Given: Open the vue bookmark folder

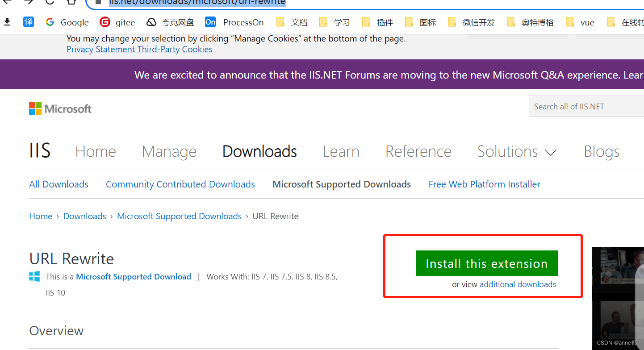Looking at the screenshot, I should click(580, 22).
